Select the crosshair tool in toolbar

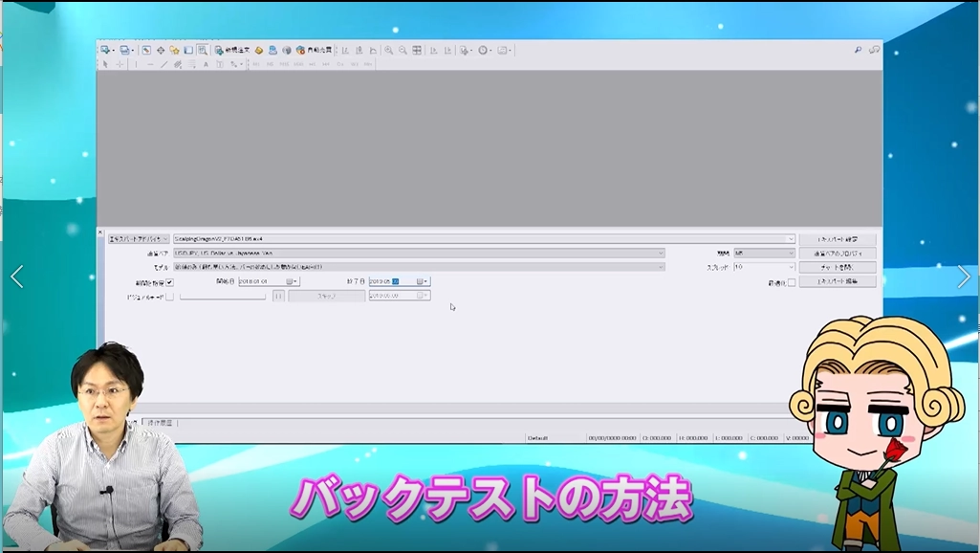pyautogui.click(x=120, y=64)
